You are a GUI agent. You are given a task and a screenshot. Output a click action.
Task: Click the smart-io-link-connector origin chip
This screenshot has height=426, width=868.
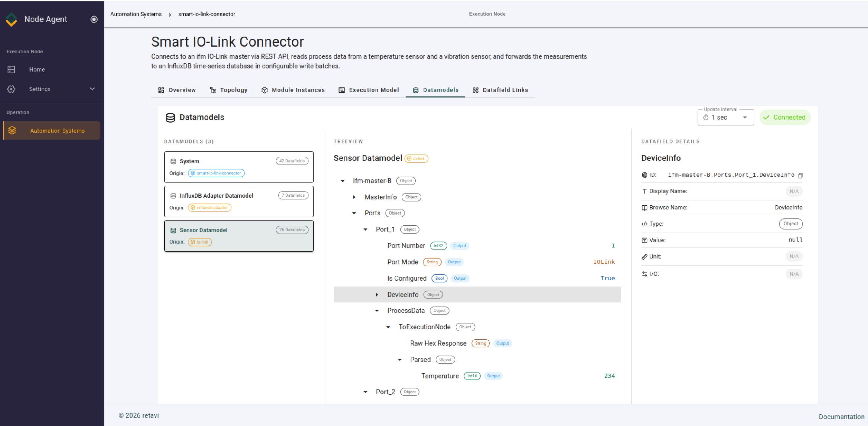coord(216,173)
